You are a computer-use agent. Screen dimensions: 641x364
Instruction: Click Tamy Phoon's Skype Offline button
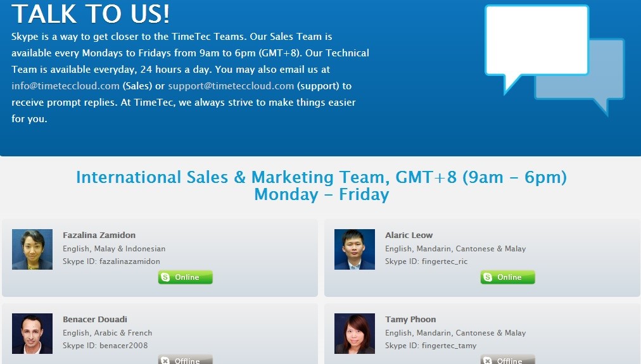tap(507, 360)
